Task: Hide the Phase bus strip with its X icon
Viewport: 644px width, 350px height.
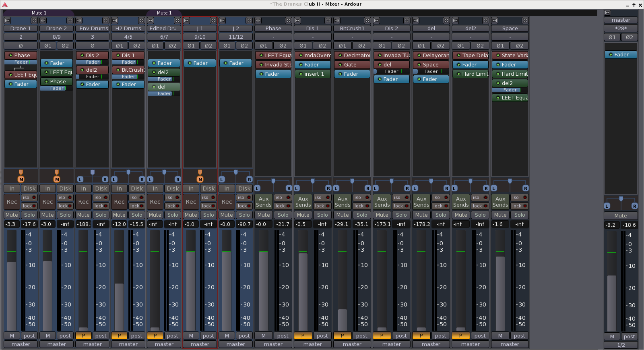Action: (x=288, y=21)
